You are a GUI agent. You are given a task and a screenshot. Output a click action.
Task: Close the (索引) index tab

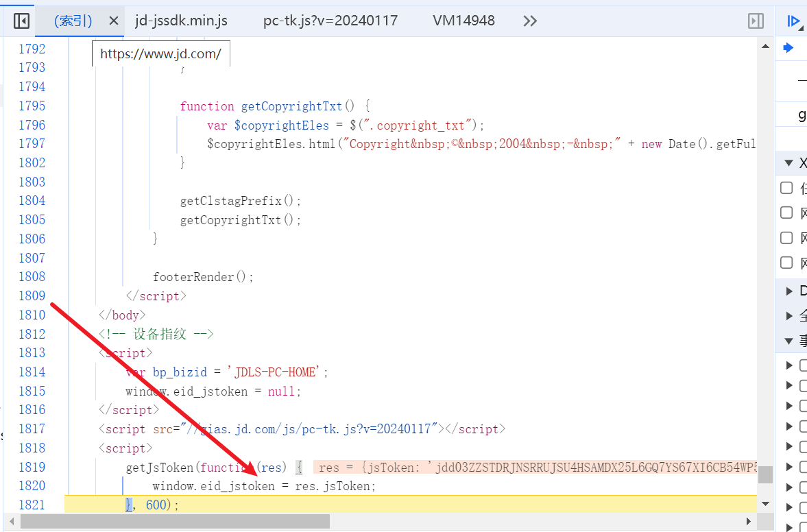click(113, 21)
